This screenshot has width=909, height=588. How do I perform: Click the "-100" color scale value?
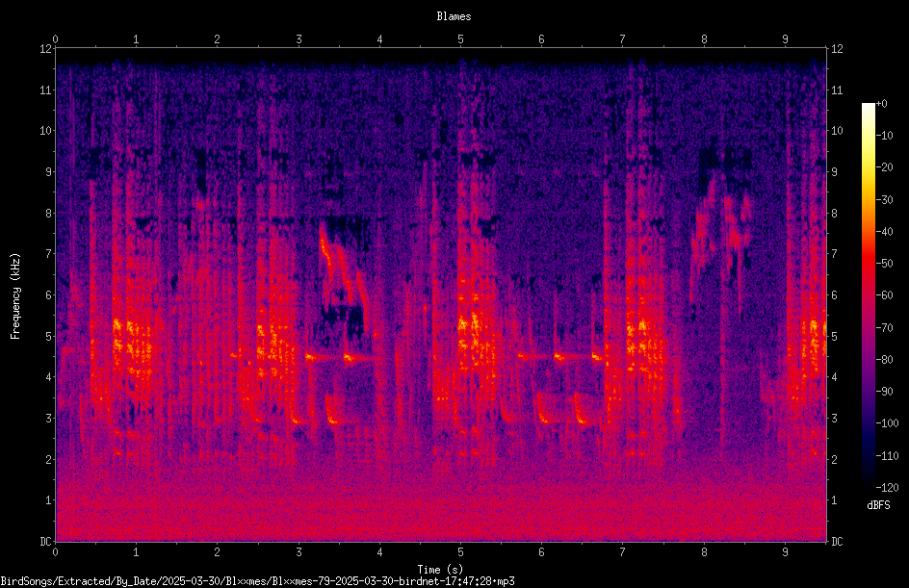[x=887, y=423]
